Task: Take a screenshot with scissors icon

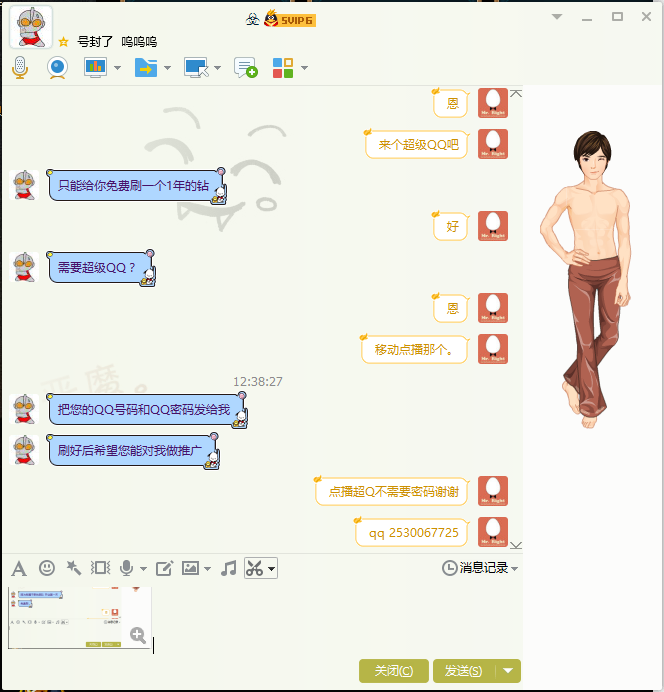Action: pyautogui.click(x=254, y=568)
